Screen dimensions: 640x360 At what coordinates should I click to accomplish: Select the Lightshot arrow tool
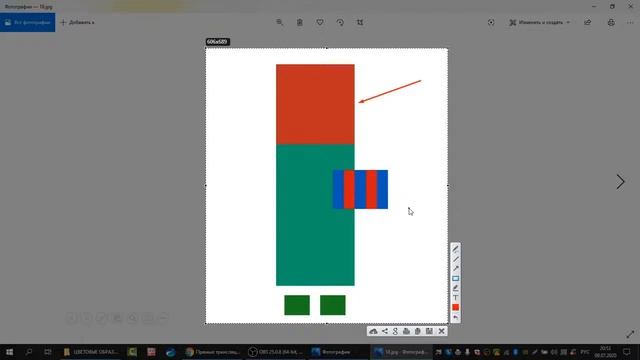pos(456,269)
